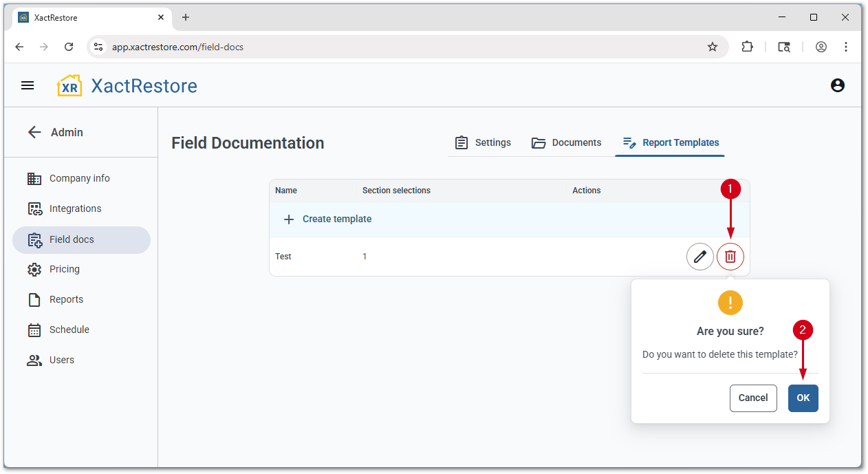The width and height of the screenshot is (868, 474).
Task: Cancel the delete template dialog
Action: coord(752,398)
